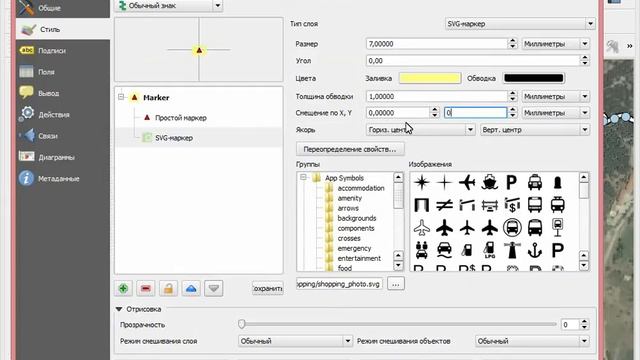Remove symbol layer with red minus button
The height and width of the screenshot is (360, 640).
pyautogui.click(x=146, y=289)
